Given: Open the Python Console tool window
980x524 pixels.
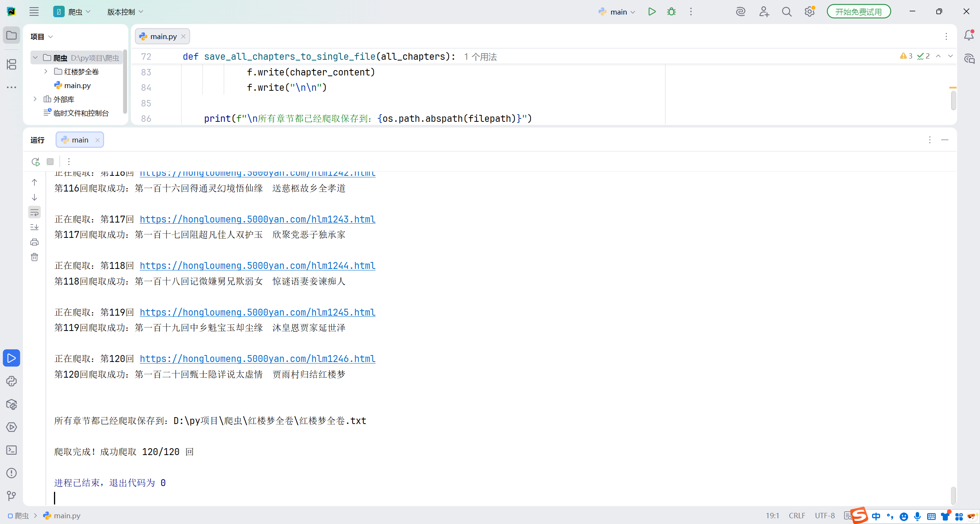Looking at the screenshot, I should (x=11, y=381).
